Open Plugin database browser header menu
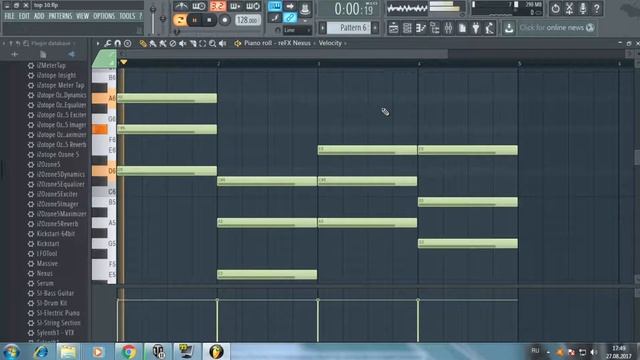Viewport: 640px width, 360px height. (x=51, y=43)
